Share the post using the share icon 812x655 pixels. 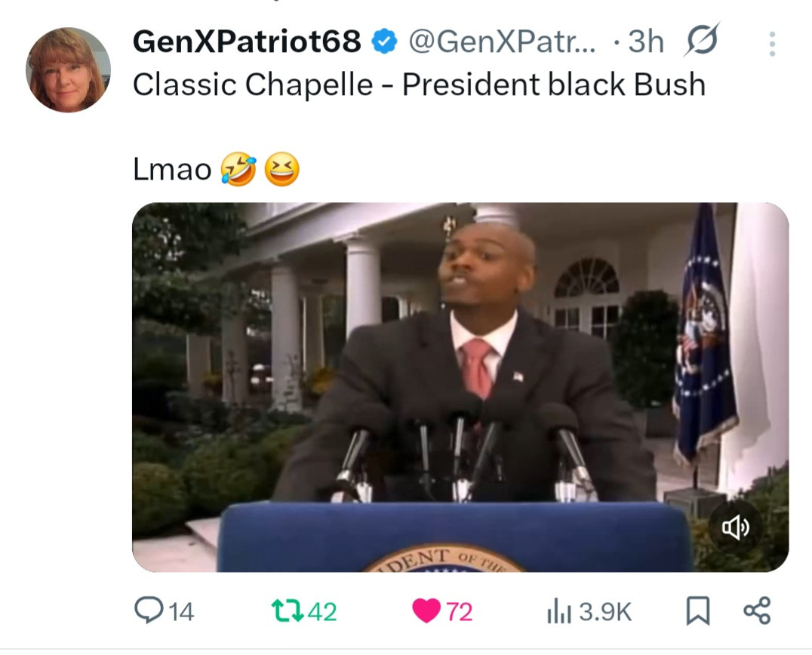[757, 610]
